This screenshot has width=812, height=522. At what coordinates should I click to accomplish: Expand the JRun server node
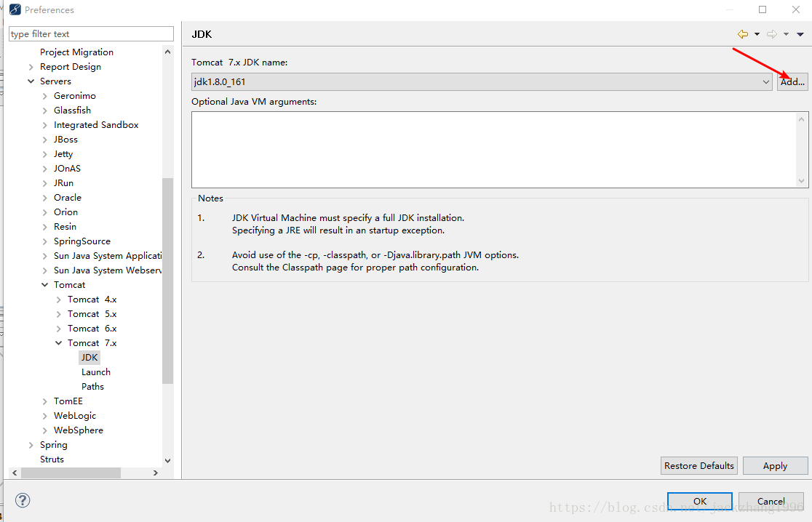[44, 182]
